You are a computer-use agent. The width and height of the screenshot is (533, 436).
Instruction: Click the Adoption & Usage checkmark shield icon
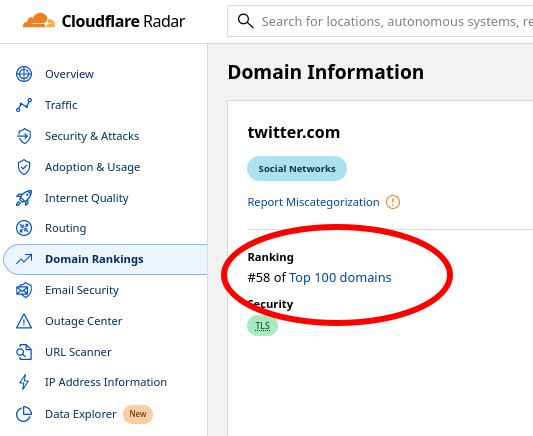pyautogui.click(x=24, y=167)
